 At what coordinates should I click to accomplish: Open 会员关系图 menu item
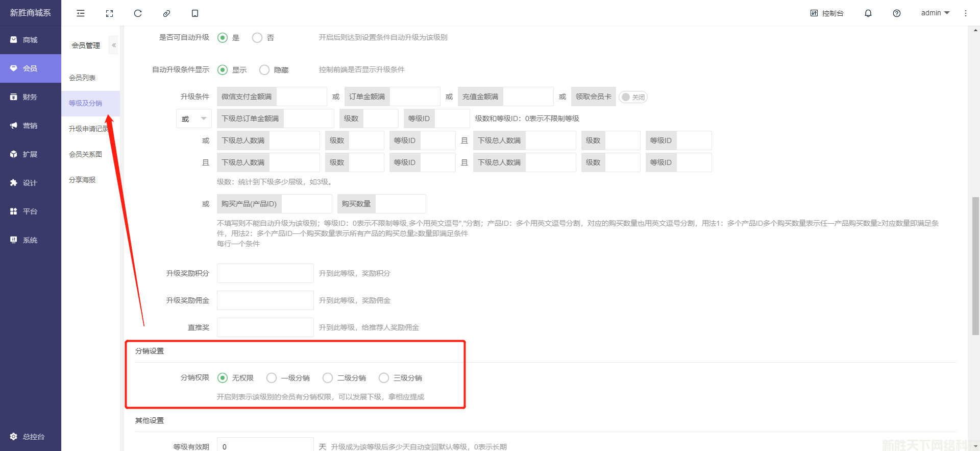click(90, 154)
